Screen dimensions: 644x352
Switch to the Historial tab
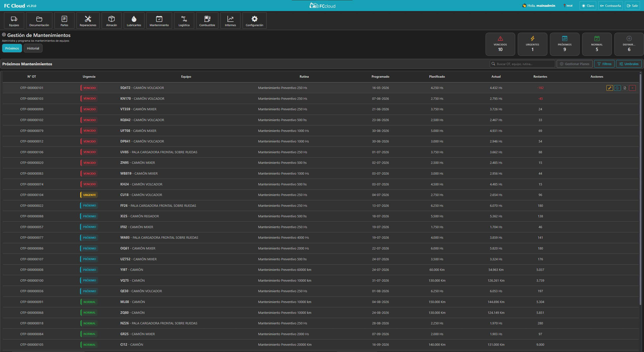coord(33,48)
